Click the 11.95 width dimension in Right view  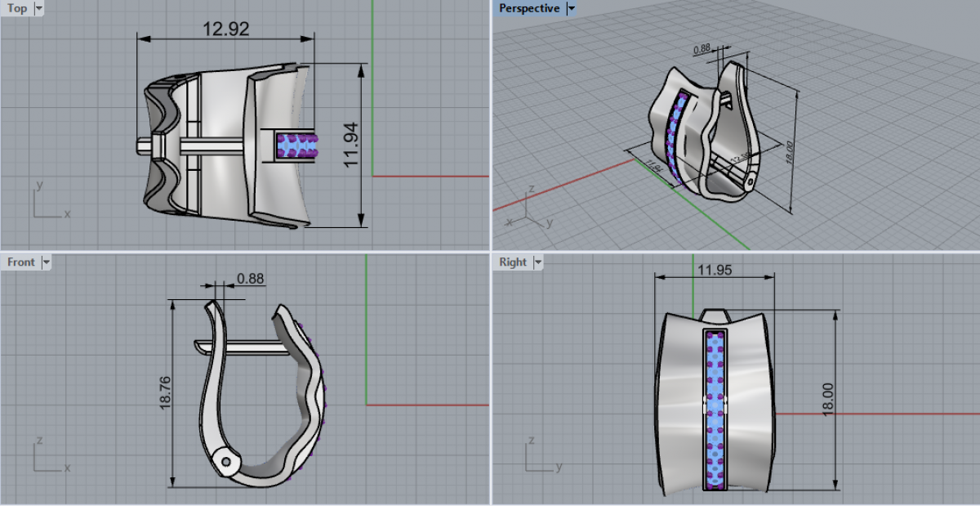pos(715,268)
